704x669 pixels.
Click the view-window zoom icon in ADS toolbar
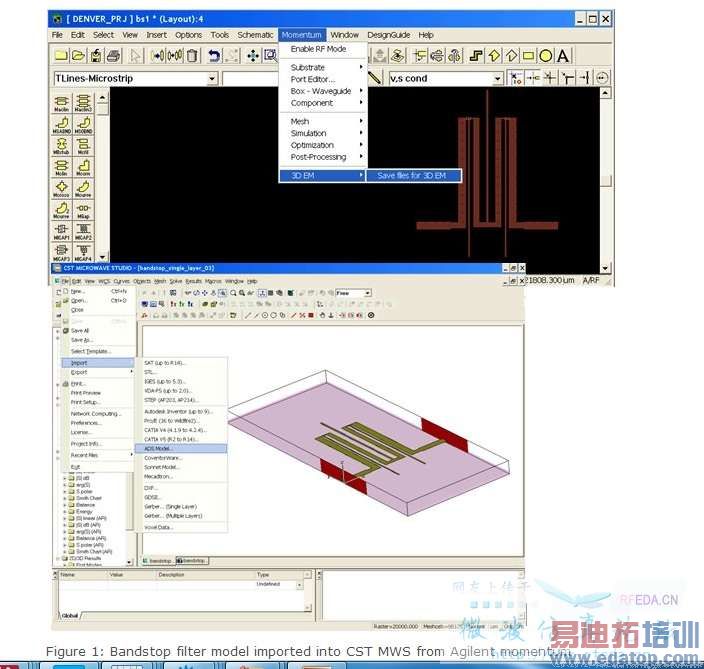coord(270,56)
